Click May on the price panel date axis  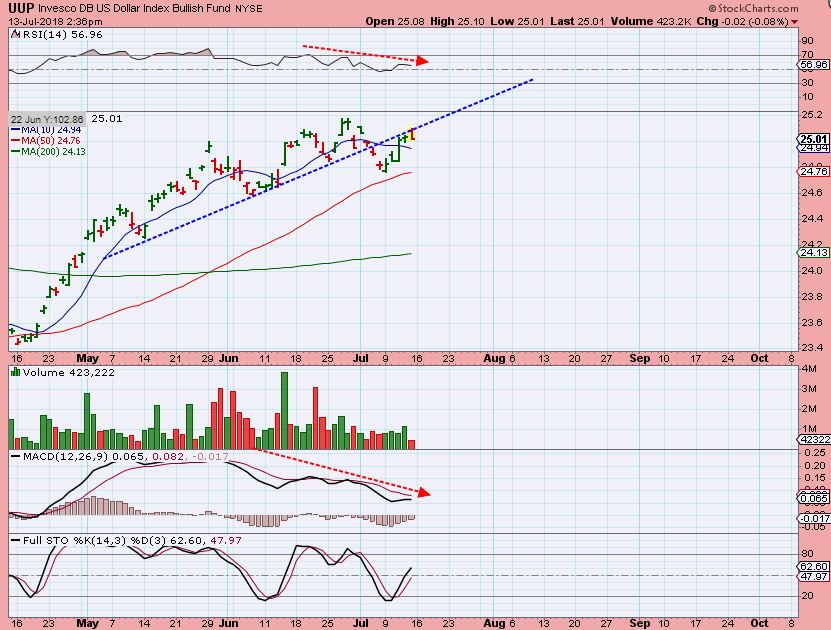click(88, 359)
